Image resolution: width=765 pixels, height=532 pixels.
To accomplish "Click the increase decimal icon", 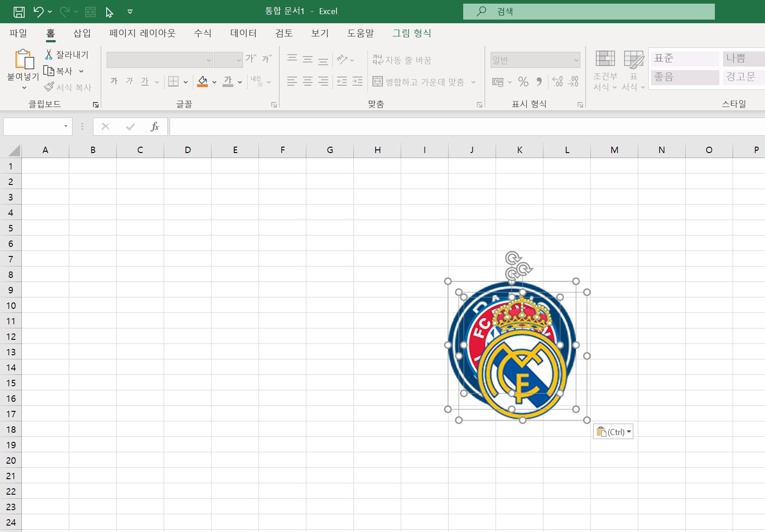I will [x=557, y=82].
